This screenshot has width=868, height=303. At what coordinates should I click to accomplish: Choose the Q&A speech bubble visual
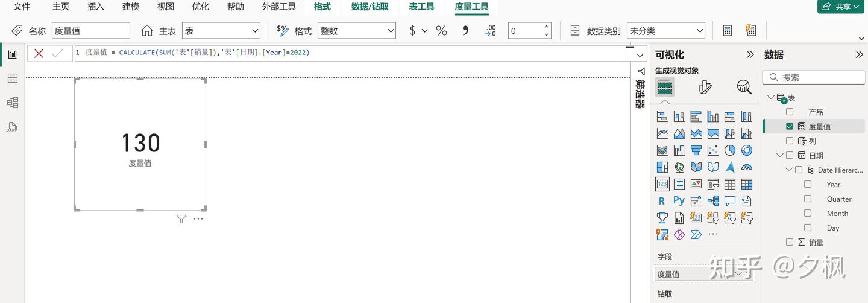click(x=729, y=201)
